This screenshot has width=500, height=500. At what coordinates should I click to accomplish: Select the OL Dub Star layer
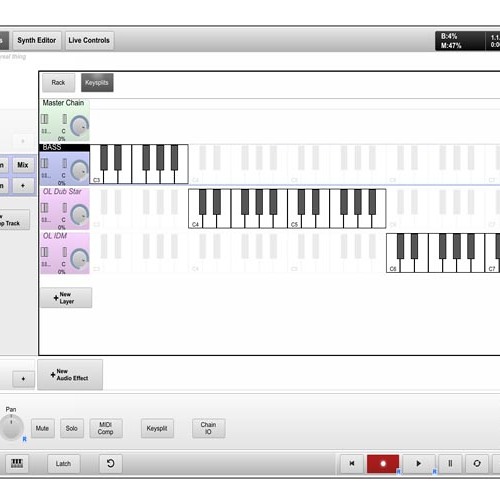[x=62, y=192]
